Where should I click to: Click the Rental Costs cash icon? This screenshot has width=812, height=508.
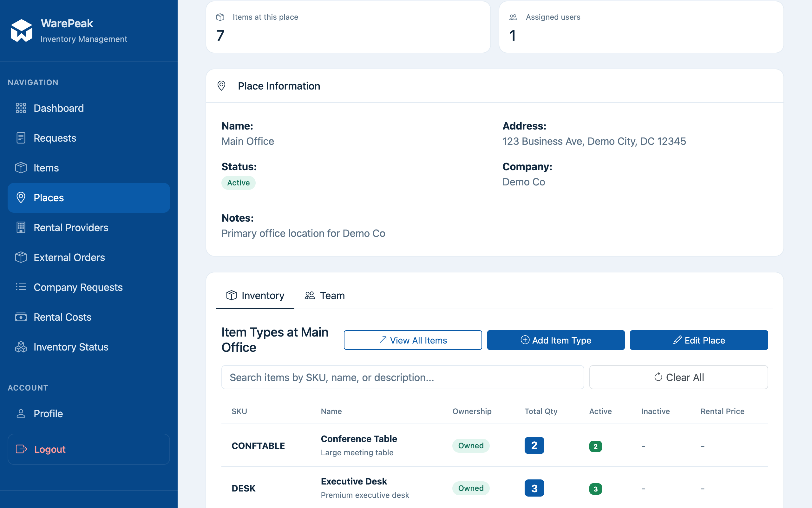(x=21, y=317)
